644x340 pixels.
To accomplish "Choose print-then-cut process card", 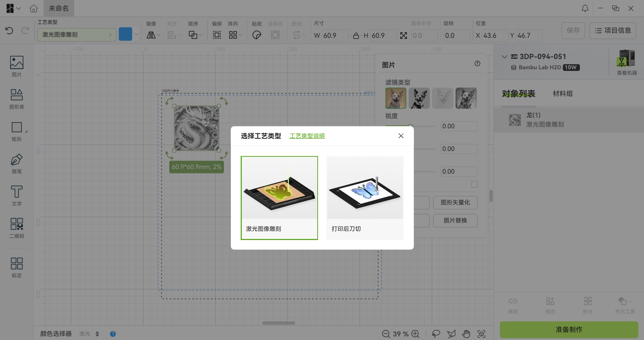I will click(x=365, y=198).
